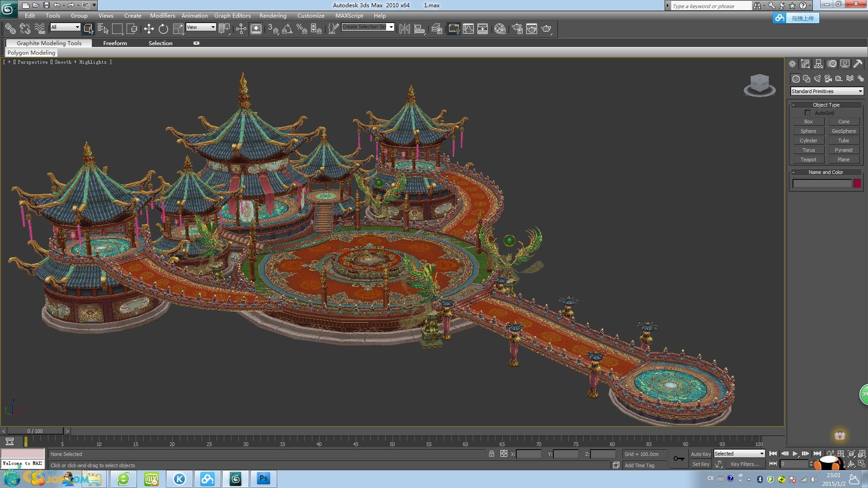Activate the Select and Rotate tool
Screen dimensions: 868x488
pyautogui.click(x=163, y=29)
